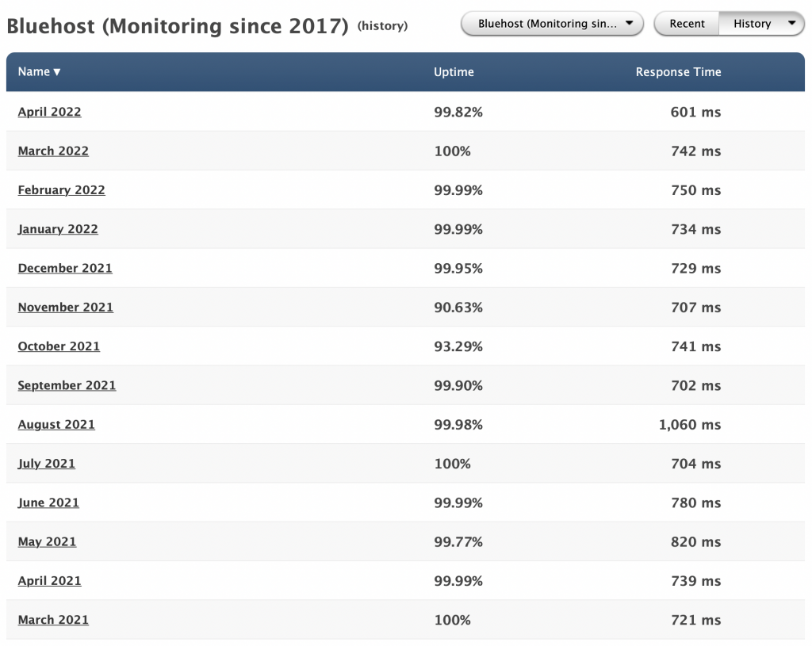The width and height of the screenshot is (812, 646).
Task: Click the June 2021 99.99% uptime value
Action: (458, 503)
